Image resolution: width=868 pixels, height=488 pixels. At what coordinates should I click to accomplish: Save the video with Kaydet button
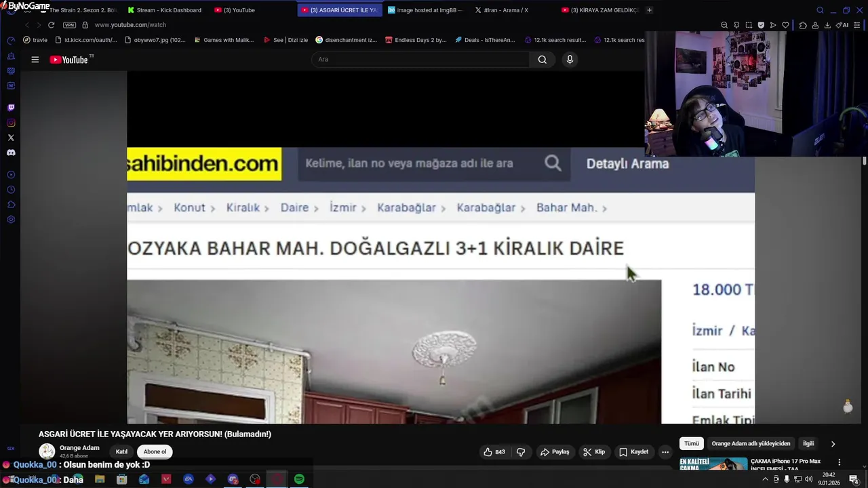click(633, 452)
